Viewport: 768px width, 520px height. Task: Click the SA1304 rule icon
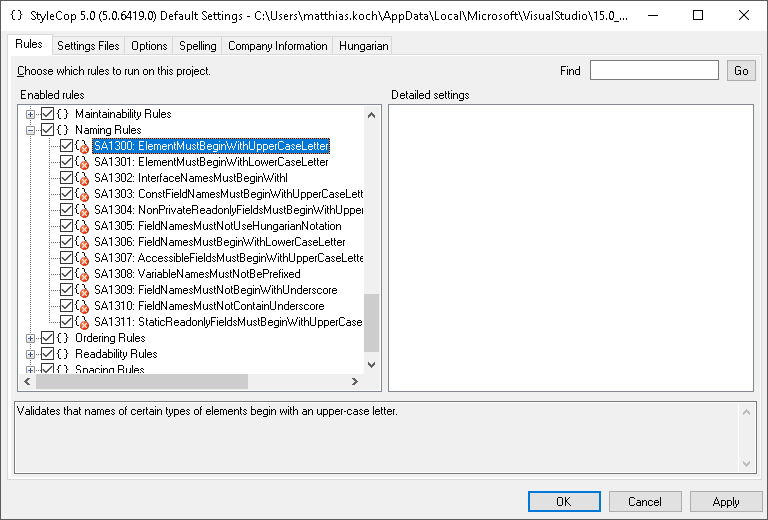(82, 210)
